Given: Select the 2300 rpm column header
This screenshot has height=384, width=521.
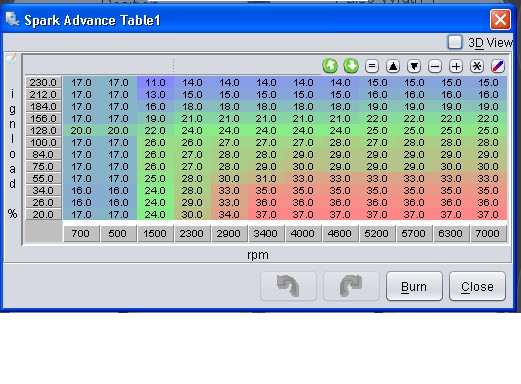Looking at the screenshot, I should coord(192,233).
